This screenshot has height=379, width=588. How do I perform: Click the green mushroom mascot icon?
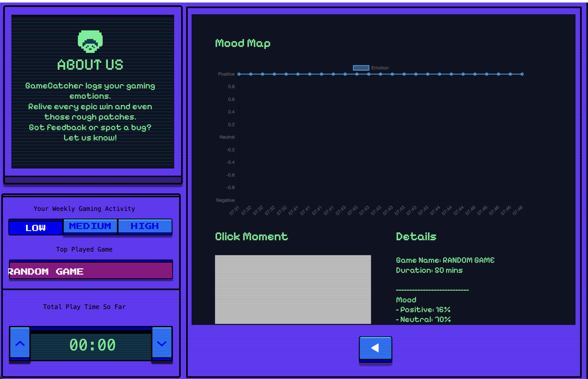coord(90,41)
